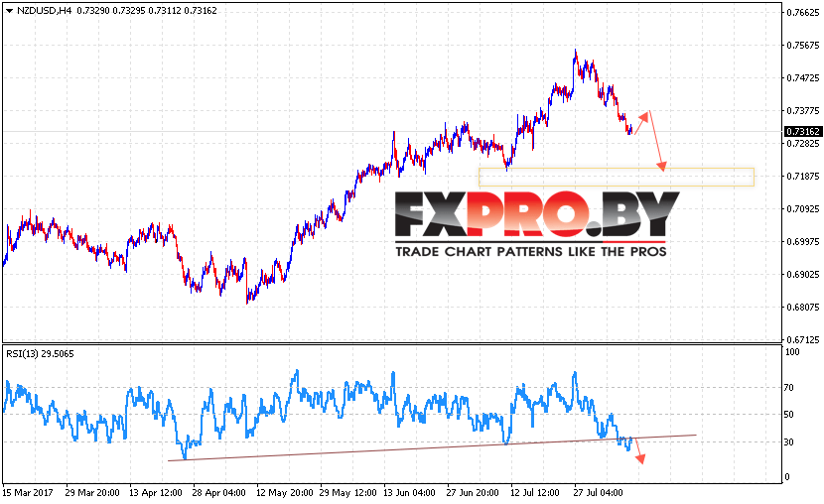This screenshot has width=824, height=504.
Task: Click the 0.69975 price axis label
Action: 802,241
